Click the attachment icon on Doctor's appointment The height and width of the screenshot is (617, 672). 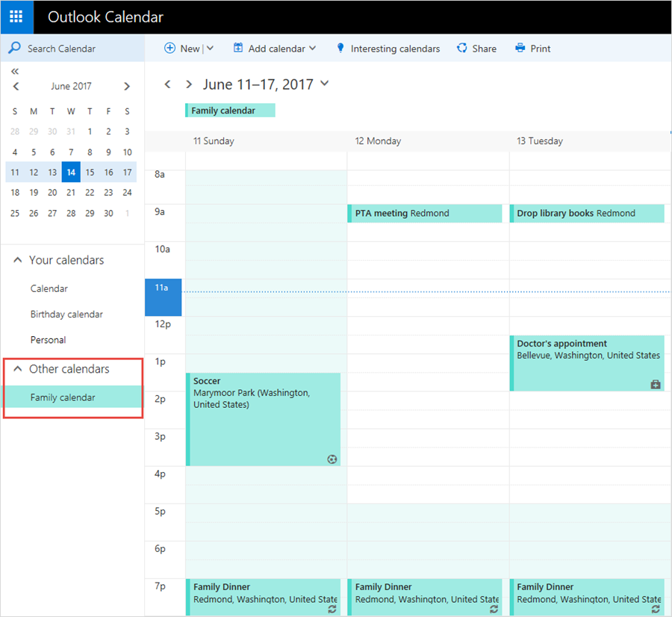click(655, 384)
